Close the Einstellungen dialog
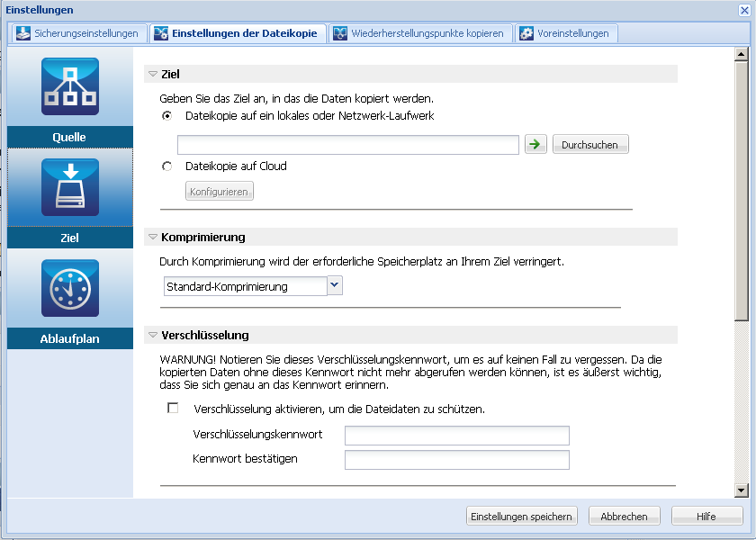Screen dimensions: 756x540 pos(744,10)
